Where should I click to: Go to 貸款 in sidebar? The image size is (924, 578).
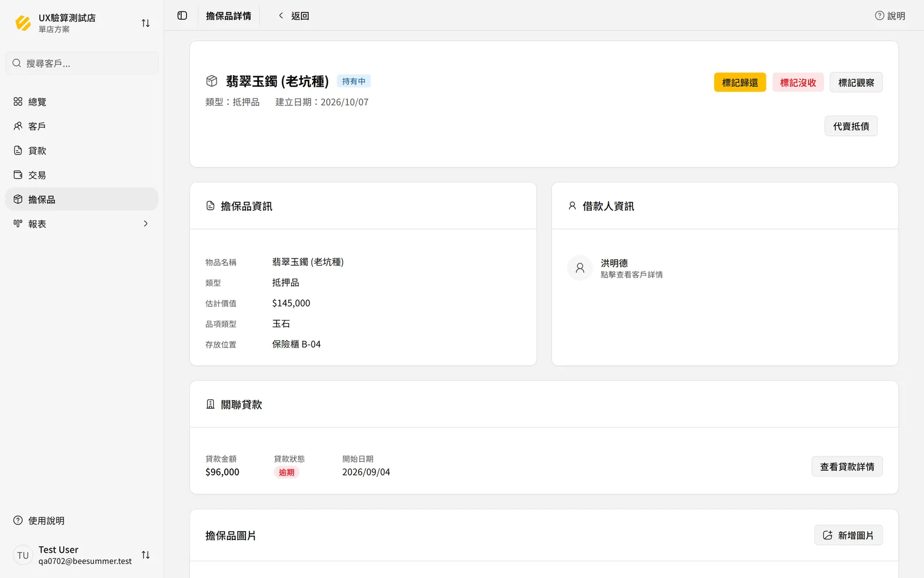(x=82, y=150)
